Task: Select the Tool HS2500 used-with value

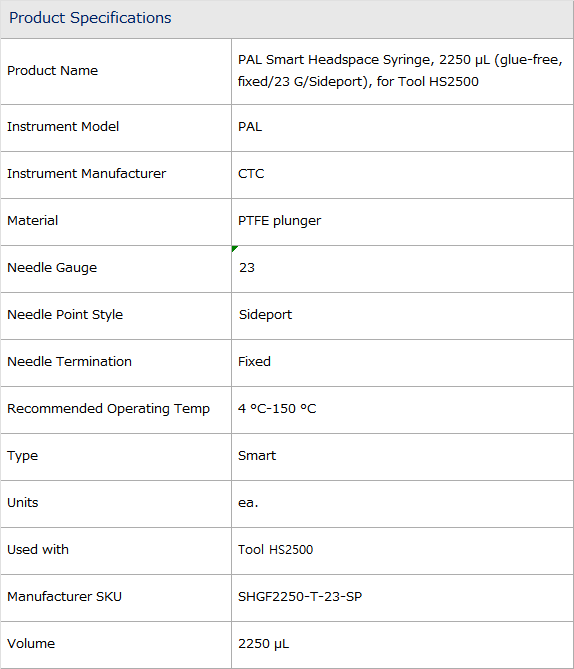Action: tap(275, 550)
